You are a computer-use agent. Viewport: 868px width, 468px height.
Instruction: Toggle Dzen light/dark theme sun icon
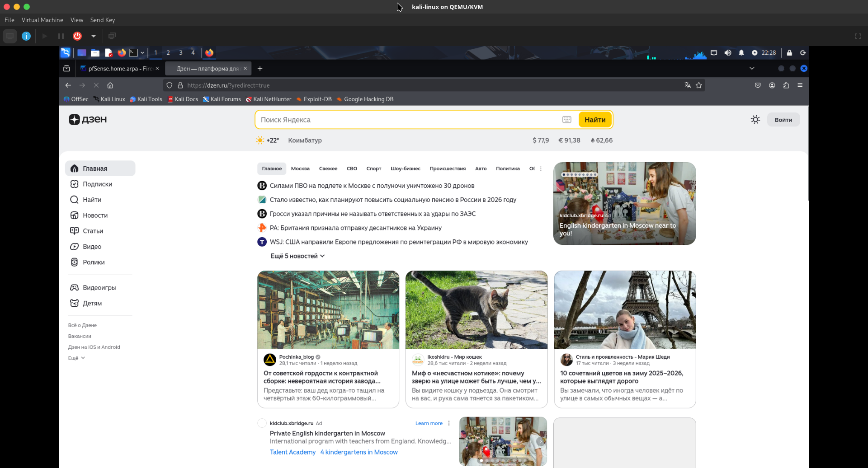755,120
